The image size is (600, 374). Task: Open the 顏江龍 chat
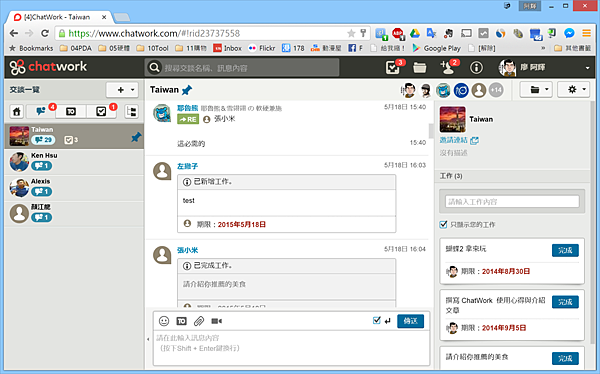tap(74, 213)
